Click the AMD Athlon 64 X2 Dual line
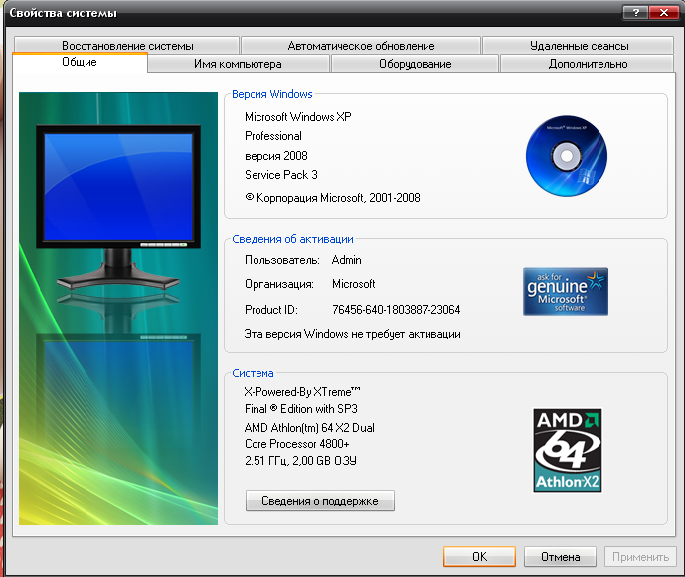 click(x=310, y=428)
